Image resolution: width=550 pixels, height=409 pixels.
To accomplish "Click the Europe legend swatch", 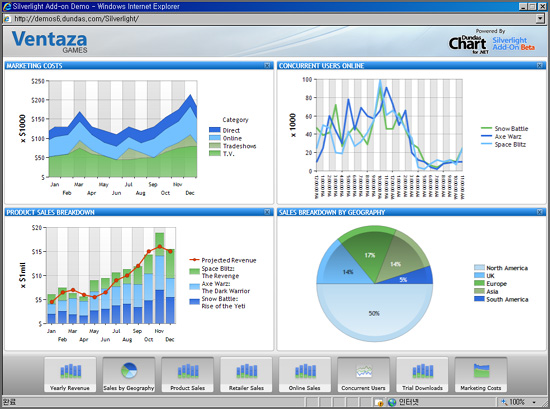I will (479, 283).
